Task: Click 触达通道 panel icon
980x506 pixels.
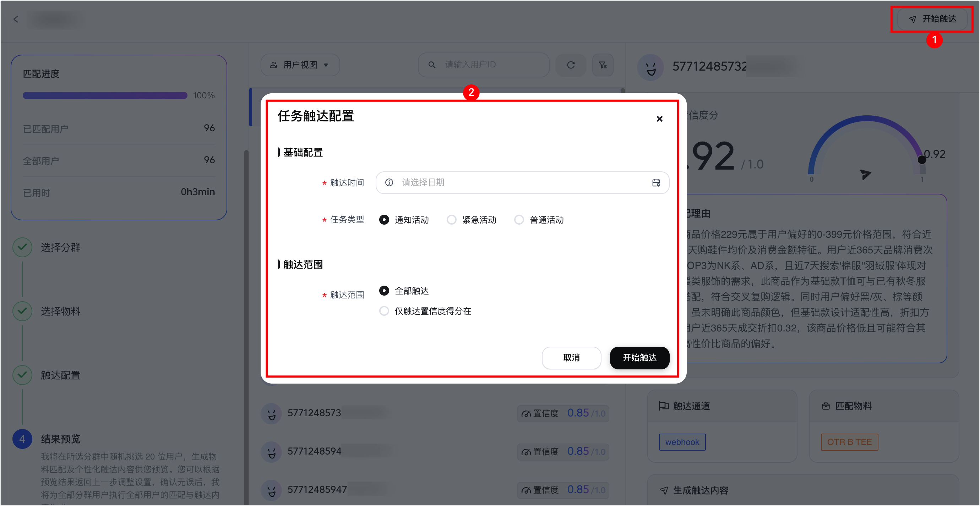Action: [x=664, y=406]
